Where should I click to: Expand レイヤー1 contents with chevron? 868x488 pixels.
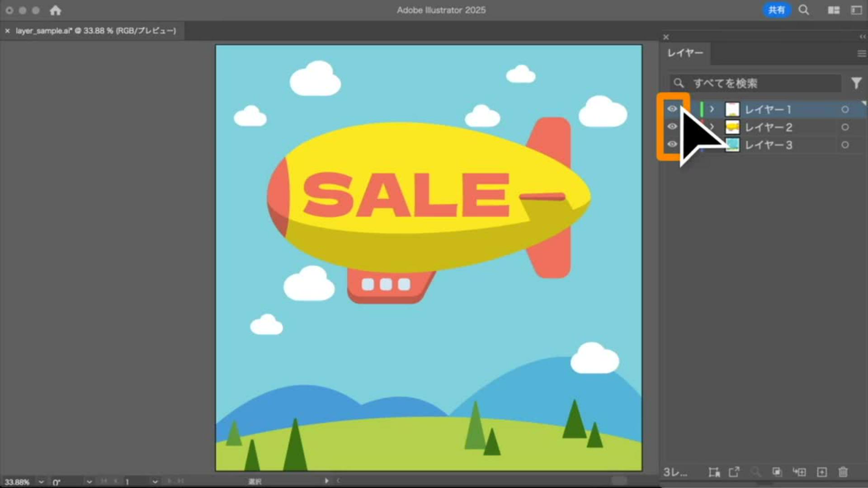[712, 109]
